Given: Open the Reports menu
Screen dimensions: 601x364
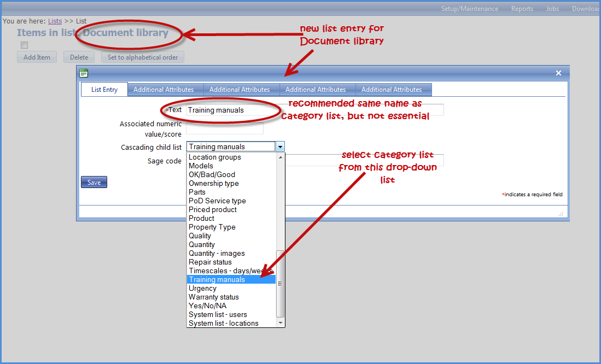Looking at the screenshot, I should (x=522, y=8).
